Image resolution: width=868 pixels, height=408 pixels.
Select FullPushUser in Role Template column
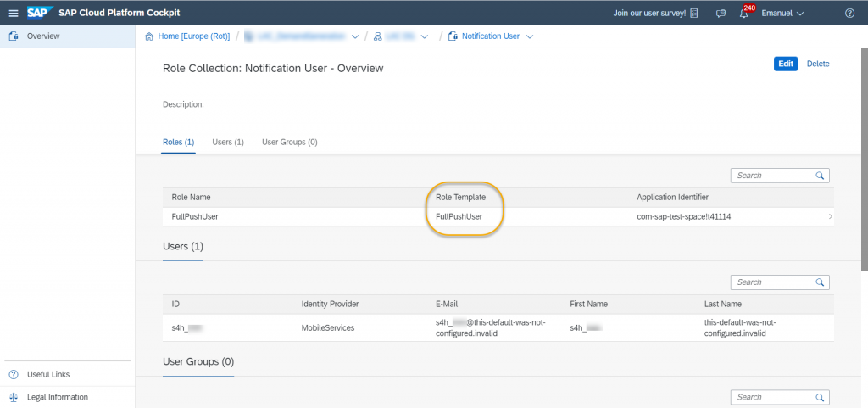459,217
